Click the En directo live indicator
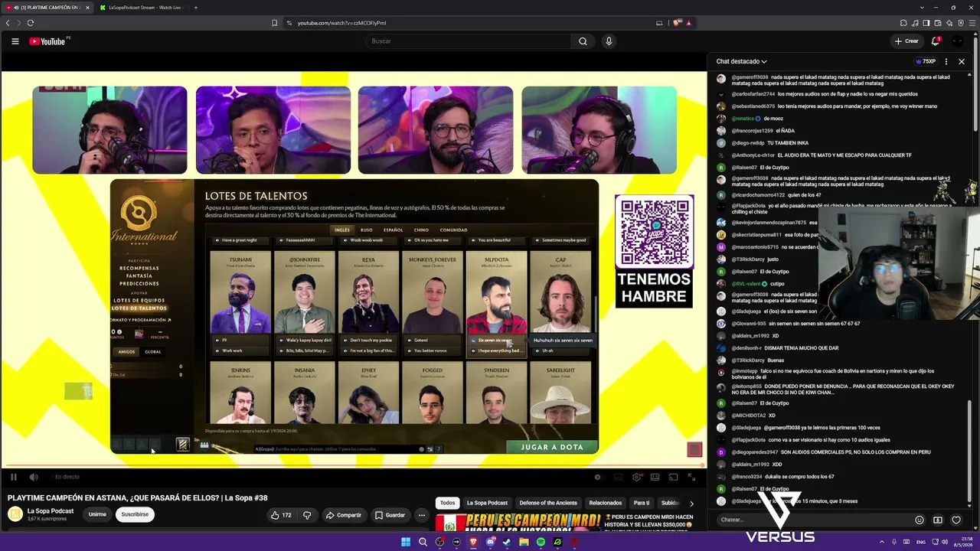 (x=67, y=477)
